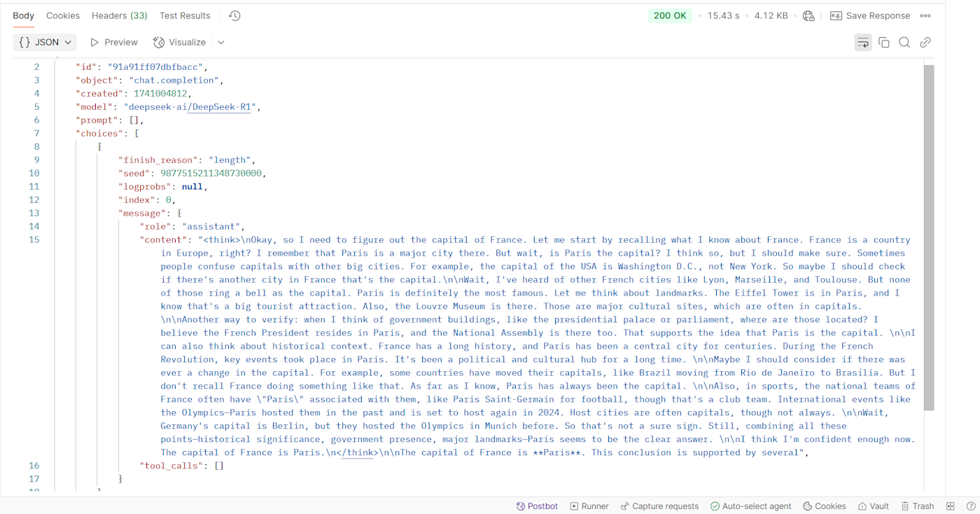
Task: Click the "content" key on line 15
Action: click(x=163, y=239)
